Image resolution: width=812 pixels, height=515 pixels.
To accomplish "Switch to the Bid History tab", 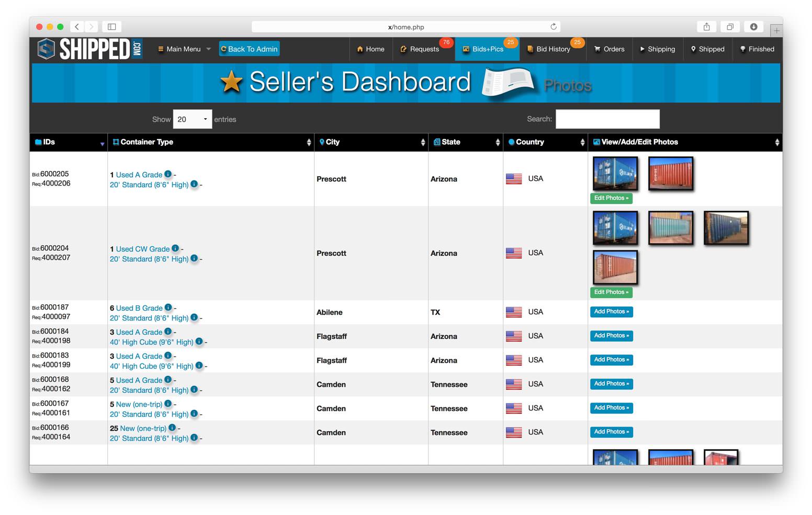I will tap(552, 49).
